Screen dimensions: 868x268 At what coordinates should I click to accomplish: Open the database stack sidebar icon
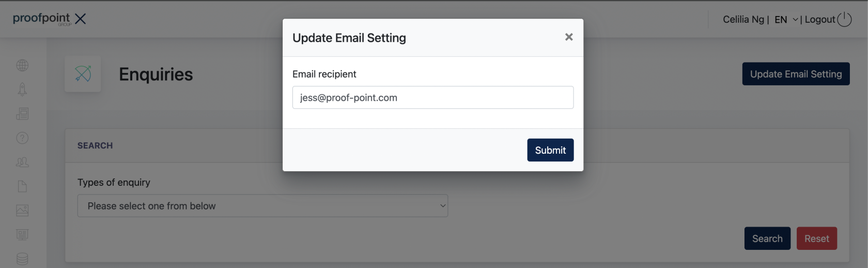22,259
